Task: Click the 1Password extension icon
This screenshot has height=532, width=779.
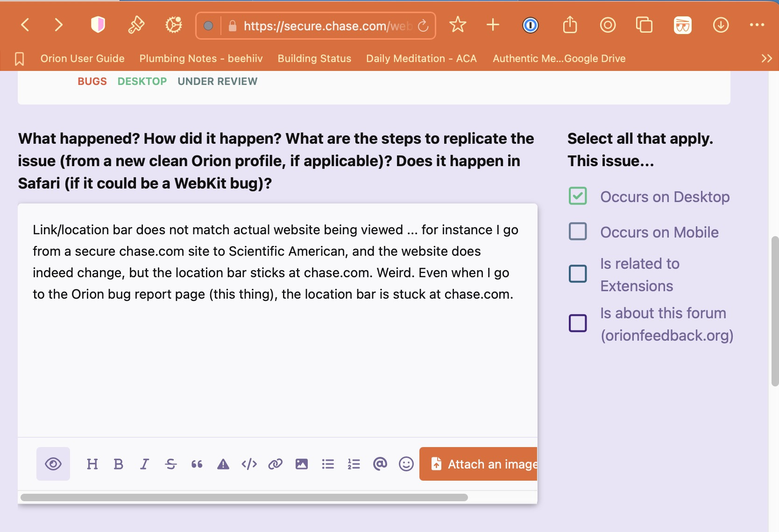Action: [530, 25]
